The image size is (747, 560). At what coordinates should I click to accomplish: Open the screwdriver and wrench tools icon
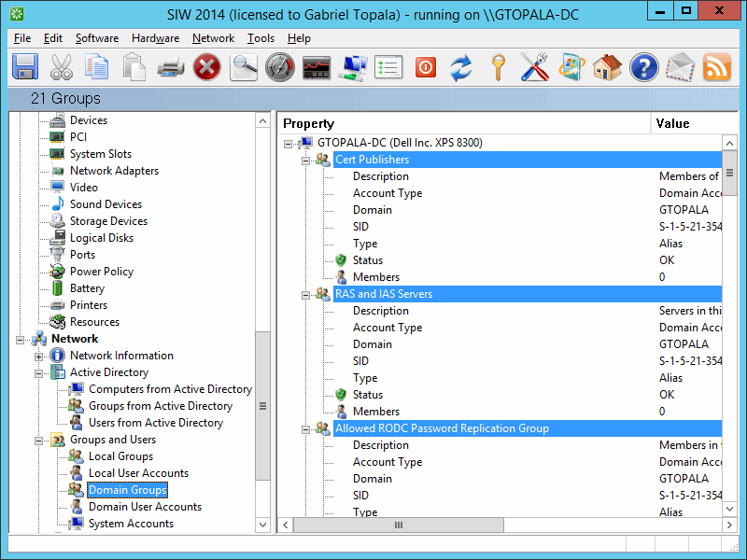(x=534, y=66)
